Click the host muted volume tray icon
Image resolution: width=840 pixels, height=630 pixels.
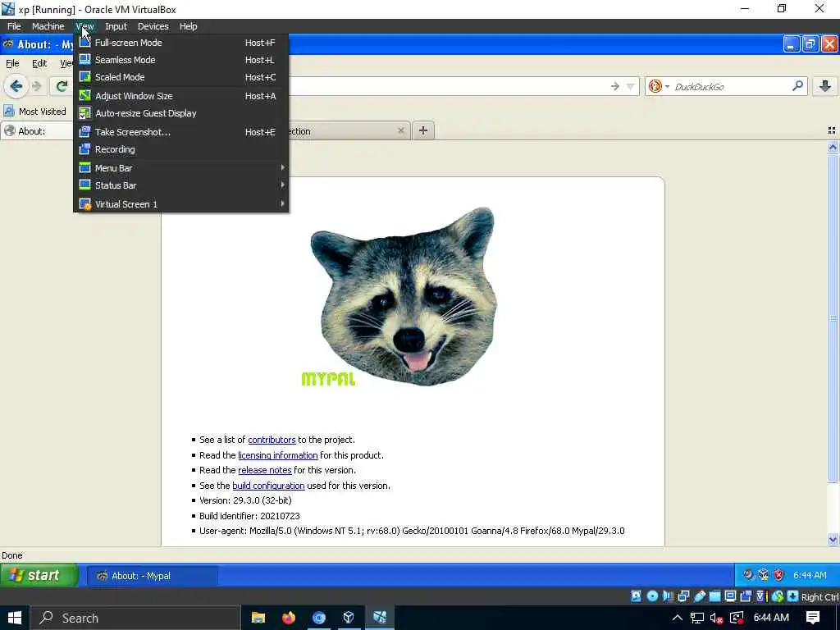(x=716, y=619)
